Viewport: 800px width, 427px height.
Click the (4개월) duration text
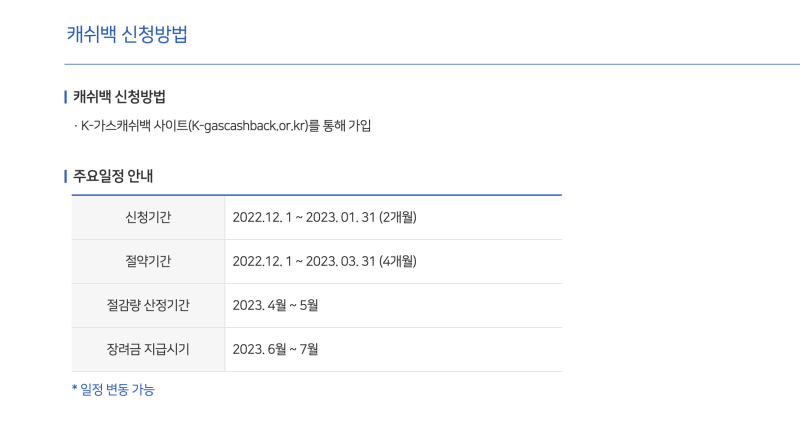[397, 261]
